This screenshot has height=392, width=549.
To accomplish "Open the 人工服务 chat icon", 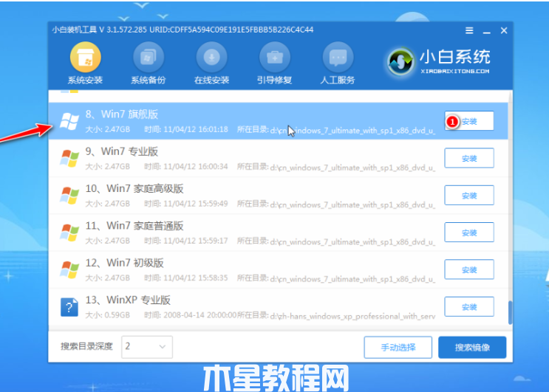I will 338,57.
